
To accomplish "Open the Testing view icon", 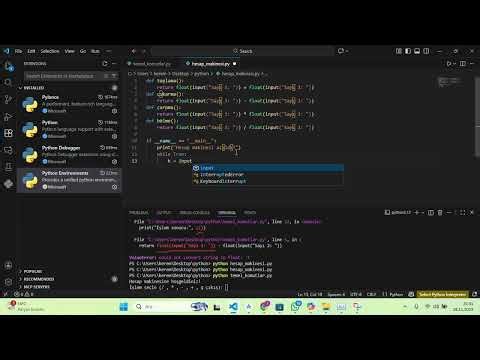I will (8, 167).
